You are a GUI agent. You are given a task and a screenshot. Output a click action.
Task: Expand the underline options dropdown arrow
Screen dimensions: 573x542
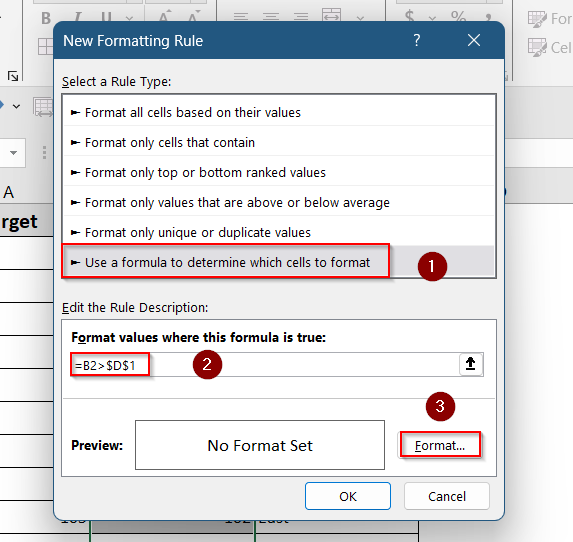tap(129, 18)
